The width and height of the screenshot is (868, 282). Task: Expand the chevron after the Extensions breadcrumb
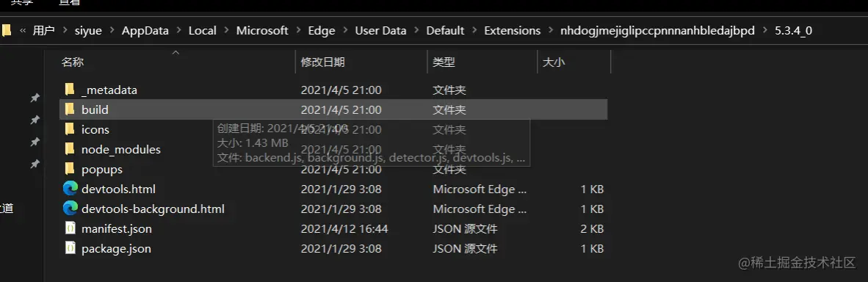[550, 30]
